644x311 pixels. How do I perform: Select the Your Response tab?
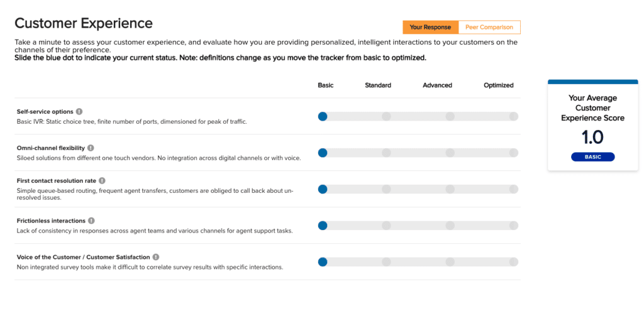tap(430, 27)
